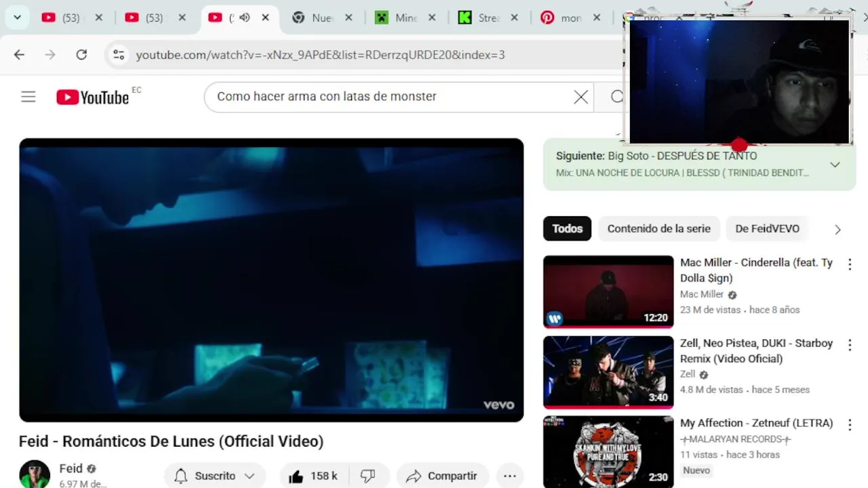Close the first YouTube (53) tab

(x=98, y=18)
